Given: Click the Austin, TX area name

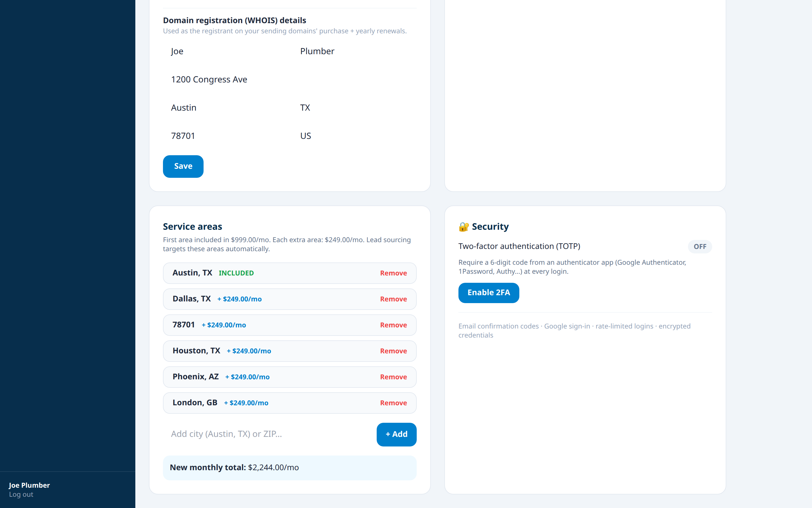Looking at the screenshot, I should pyautogui.click(x=192, y=273).
